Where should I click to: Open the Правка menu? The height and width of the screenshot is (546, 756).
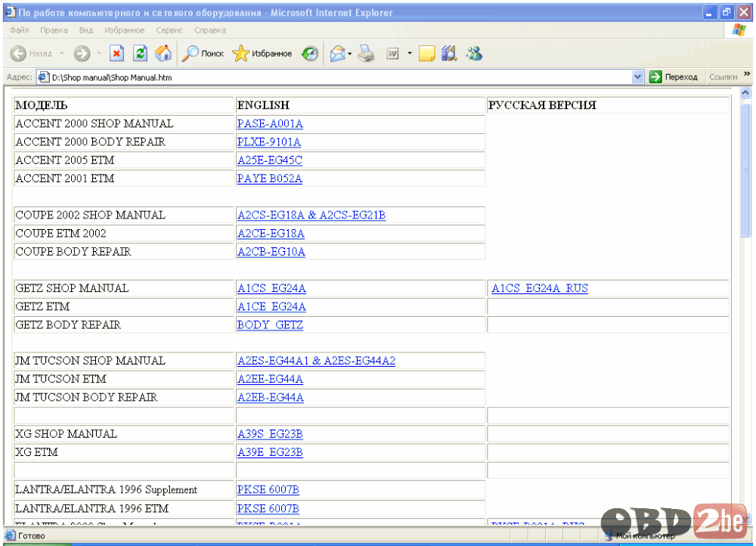tap(54, 30)
